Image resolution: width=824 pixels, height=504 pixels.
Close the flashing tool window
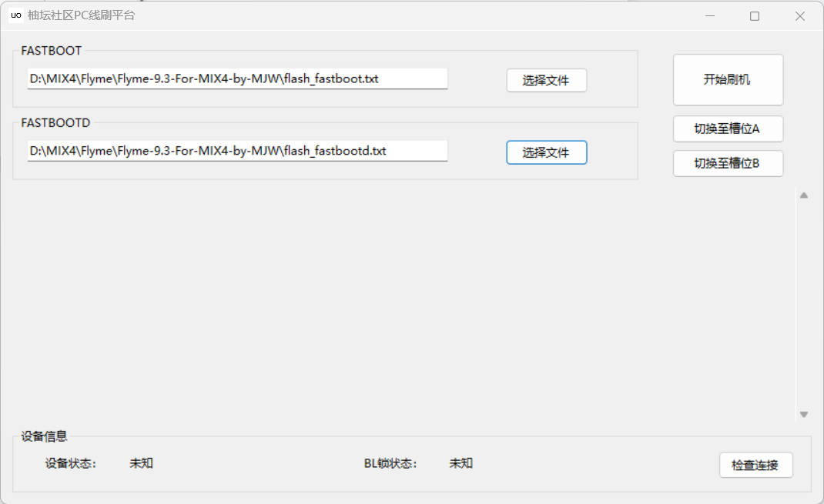[x=800, y=15]
